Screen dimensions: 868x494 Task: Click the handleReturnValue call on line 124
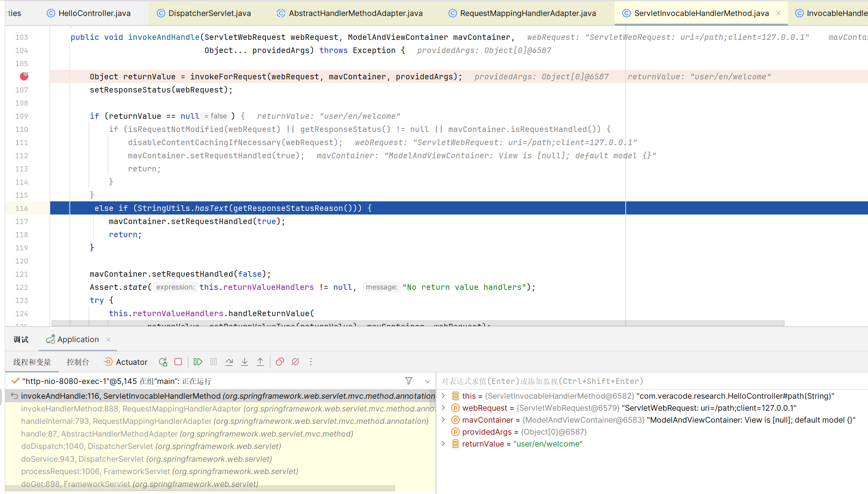click(x=269, y=313)
